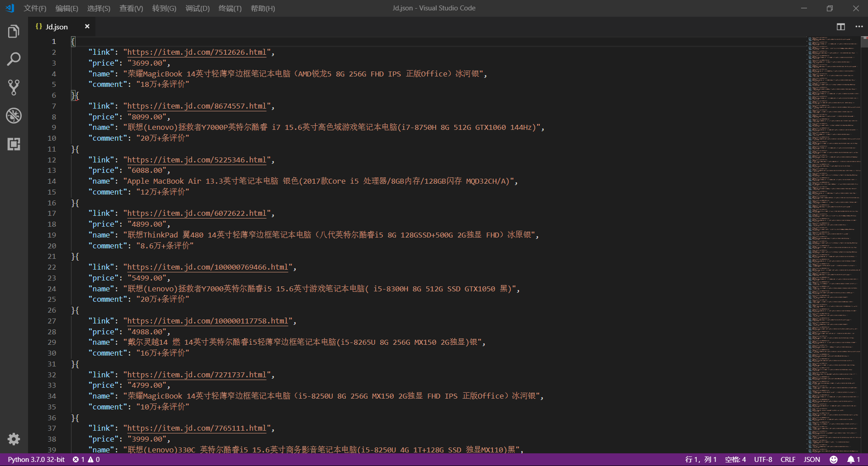Image resolution: width=868 pixels, height=466 pixels.
Task: Click the comment value "12万+条评价"
Action: 162,192
